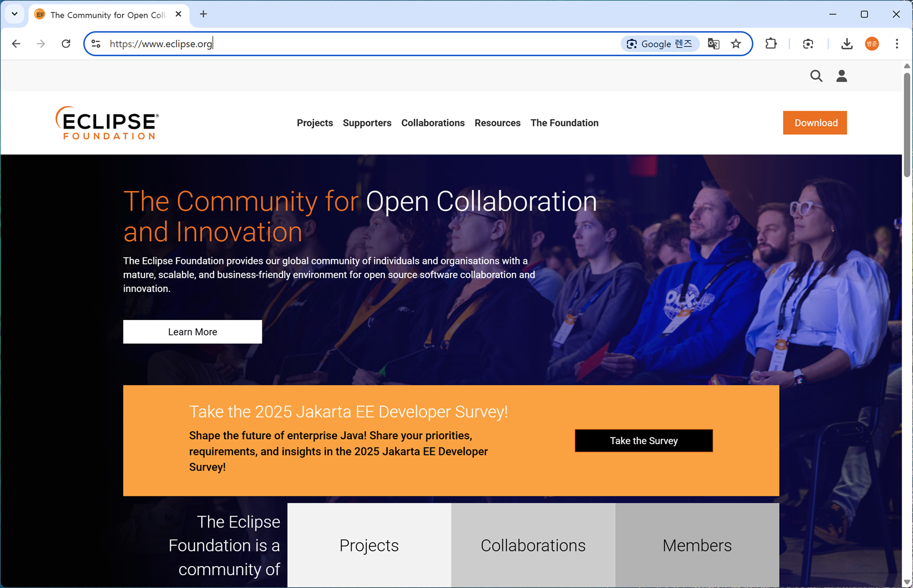Click the page vertical scrollbar thumb

coord(907,125)
